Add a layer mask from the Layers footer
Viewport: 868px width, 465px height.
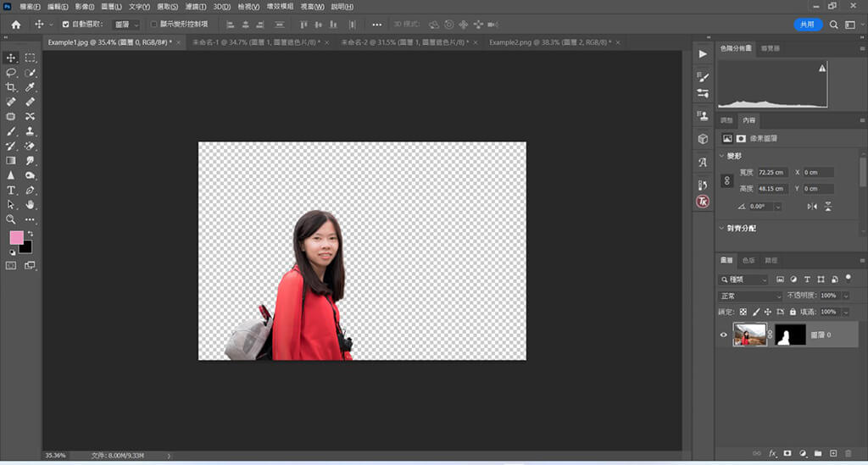tap(787, 453)
